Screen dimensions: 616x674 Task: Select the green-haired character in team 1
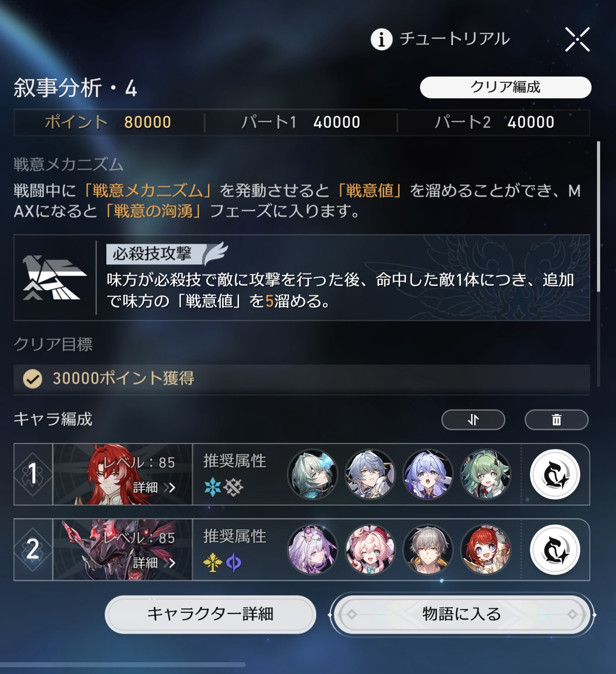tap(486, 474)
